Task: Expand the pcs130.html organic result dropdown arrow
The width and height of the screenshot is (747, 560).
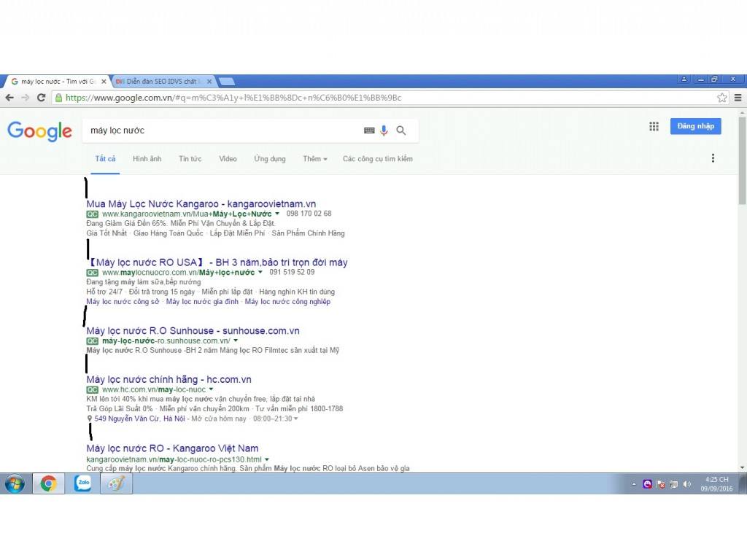Action: coord(267,459)
